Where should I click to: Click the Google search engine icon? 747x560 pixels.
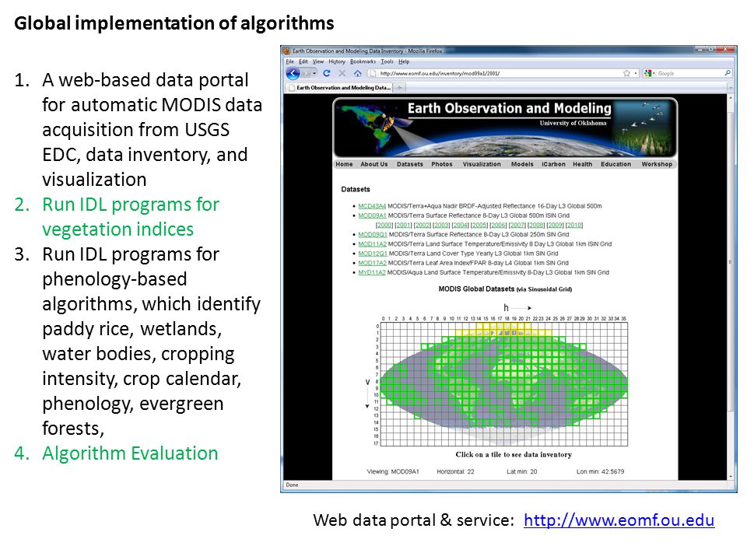click(x=647, y=73)
